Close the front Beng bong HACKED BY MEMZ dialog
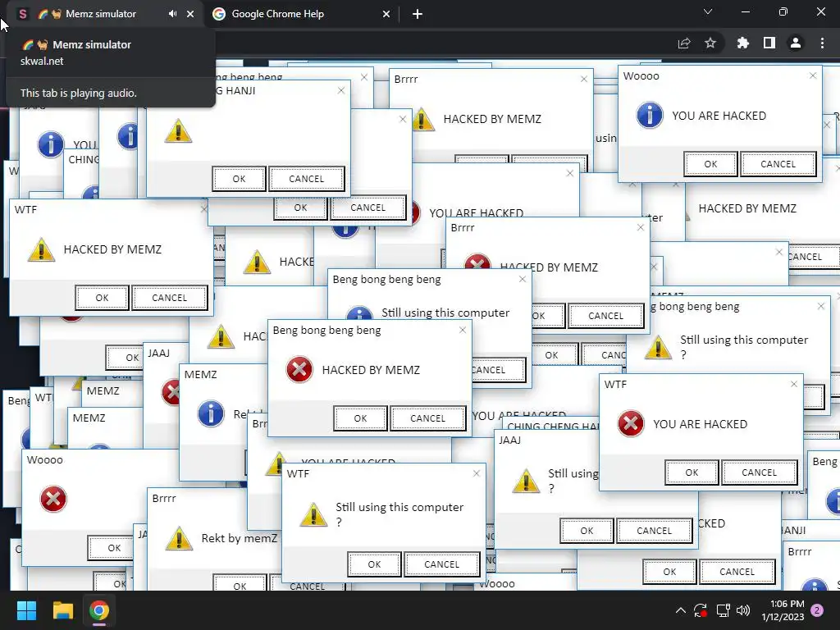 [x=463, y=330]
